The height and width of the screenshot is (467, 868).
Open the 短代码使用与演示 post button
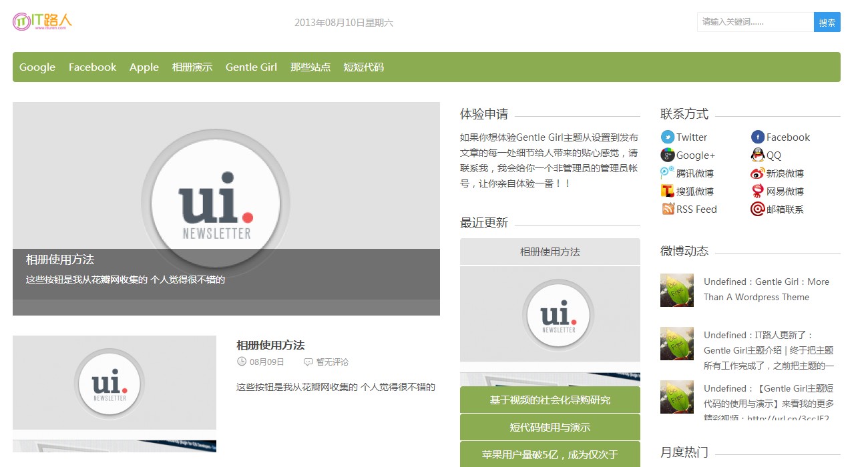[x=550, y=427]
